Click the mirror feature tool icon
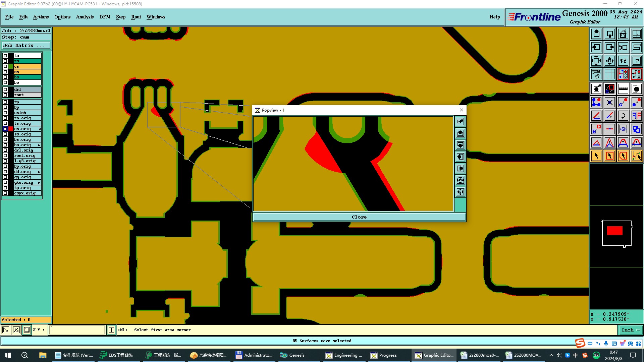The width and height of the screenshot is (644, 362). (636, 116)
